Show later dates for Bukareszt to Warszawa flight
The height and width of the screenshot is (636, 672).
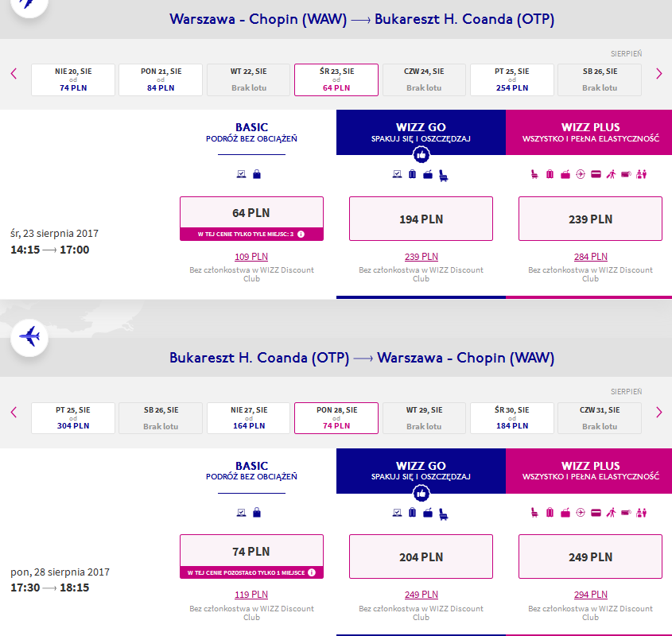pyautogui.click(x=658, y=413)
